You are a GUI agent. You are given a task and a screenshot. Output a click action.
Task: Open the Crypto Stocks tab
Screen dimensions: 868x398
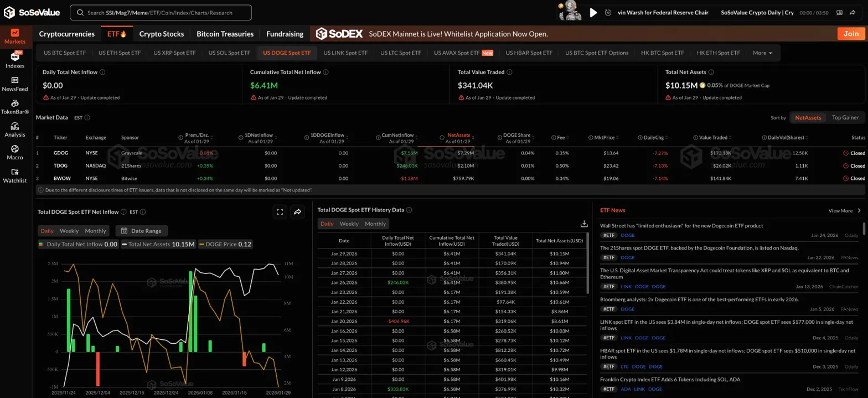click(161, 34)
